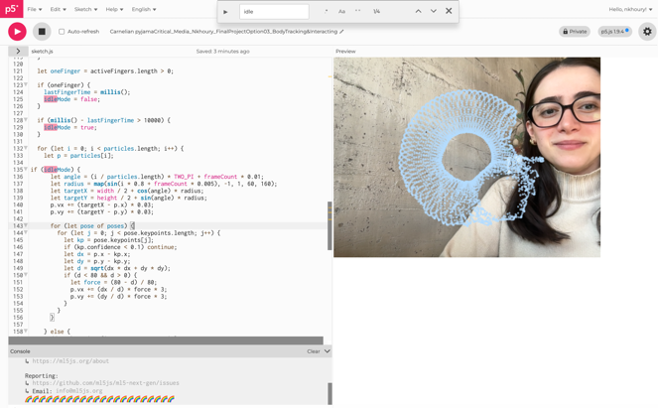Clear the console
The width and height of the screenshot is (660, 412).
pyautogui.click(x=313, y=351)
